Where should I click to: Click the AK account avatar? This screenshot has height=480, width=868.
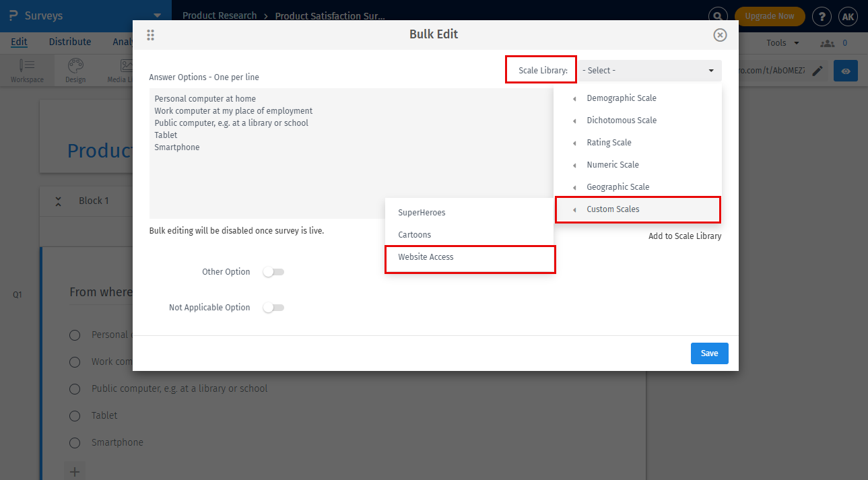848,16
